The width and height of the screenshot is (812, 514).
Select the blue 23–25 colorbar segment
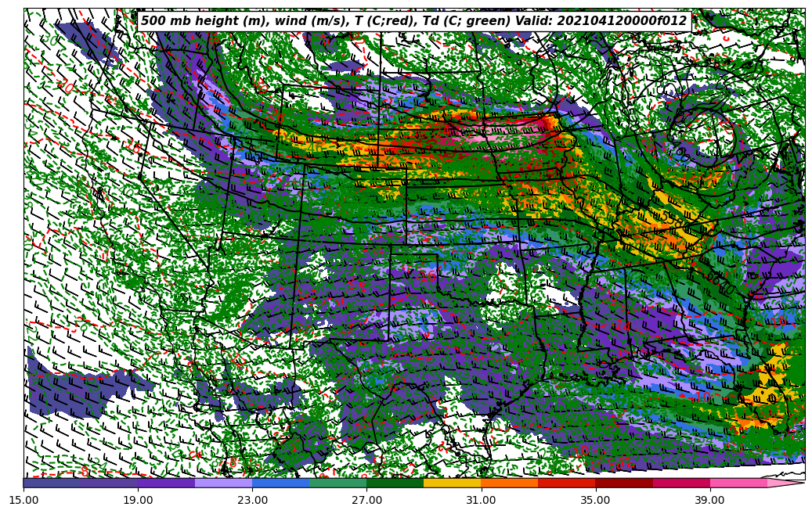280,483
